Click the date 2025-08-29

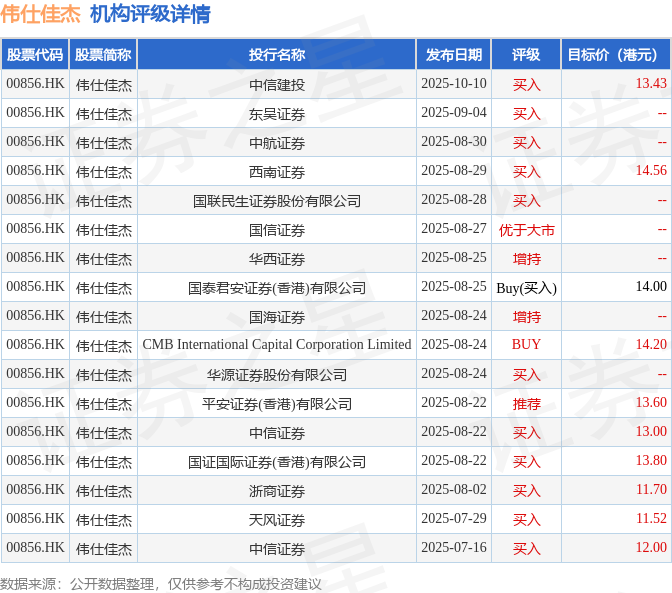[454, 171]
